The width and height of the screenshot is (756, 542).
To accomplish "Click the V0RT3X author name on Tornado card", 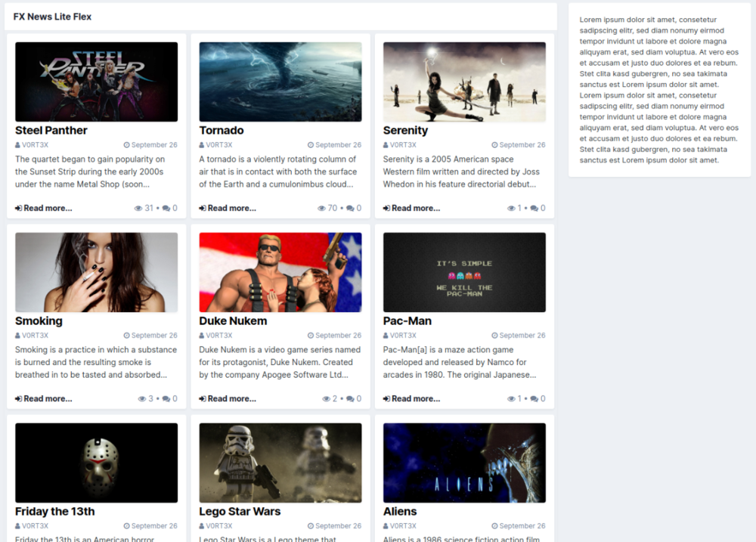I will [x=219, y=145].
